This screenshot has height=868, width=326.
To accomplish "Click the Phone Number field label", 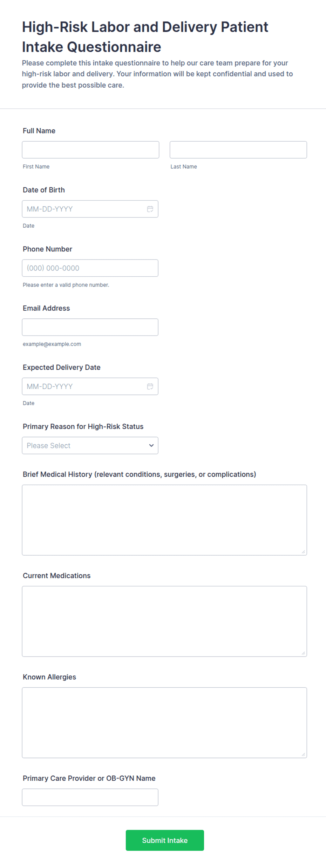I will pyautogui.click(x=47, y=249).
